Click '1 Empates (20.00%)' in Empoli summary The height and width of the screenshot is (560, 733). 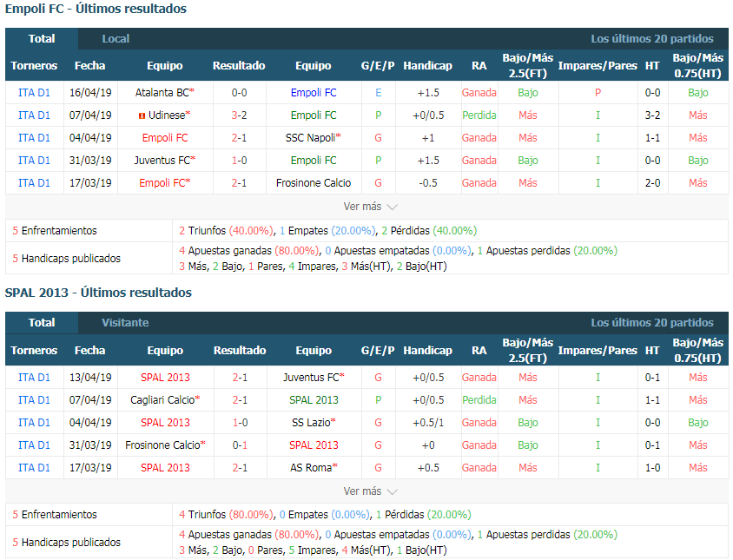coord(327,230)
